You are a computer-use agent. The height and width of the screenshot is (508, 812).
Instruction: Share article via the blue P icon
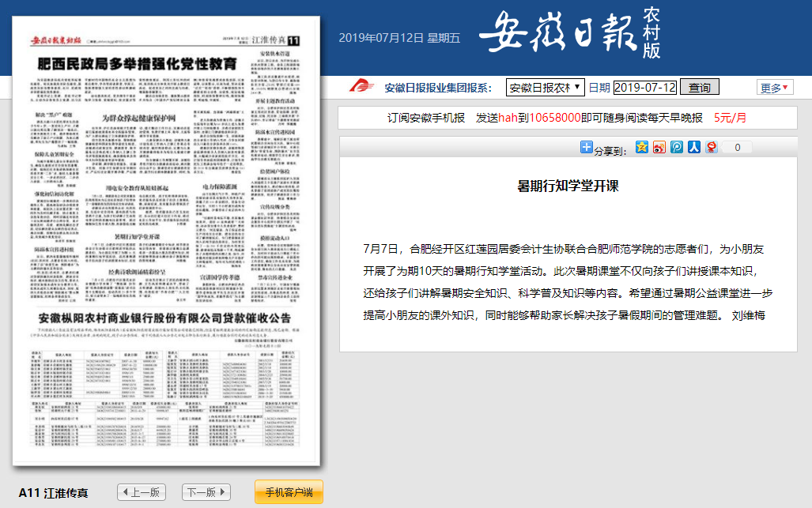point(676,147)
